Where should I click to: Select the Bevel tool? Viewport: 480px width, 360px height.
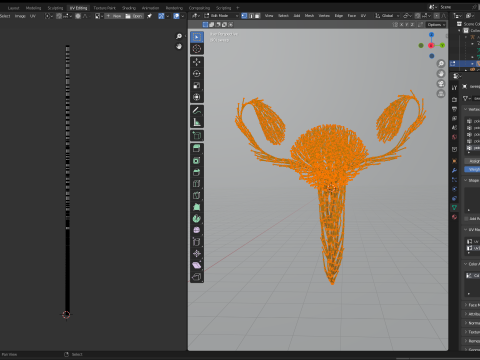click(197, 172)
